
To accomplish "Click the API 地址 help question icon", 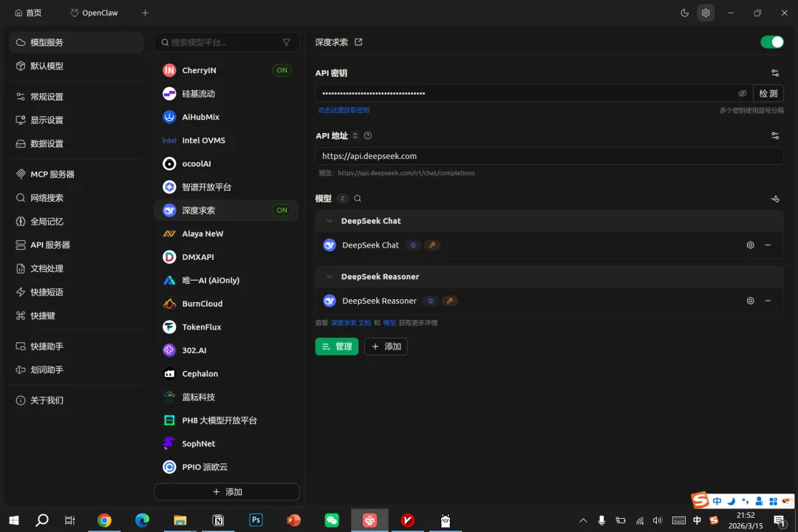I will point(367,135).
